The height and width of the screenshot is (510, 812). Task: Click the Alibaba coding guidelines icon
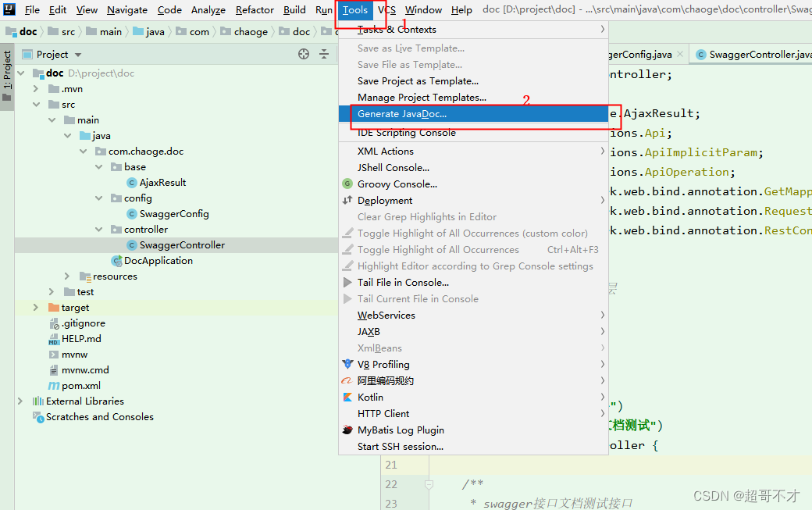[347, 380]
